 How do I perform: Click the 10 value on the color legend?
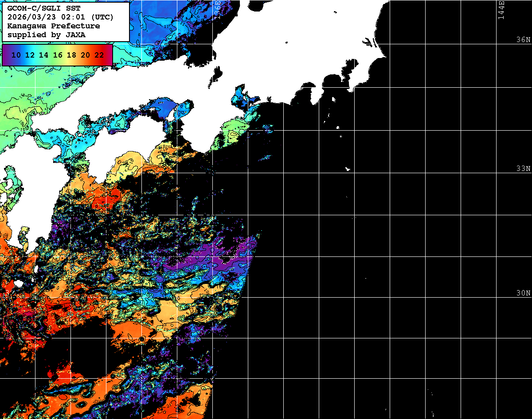point(16,55)
